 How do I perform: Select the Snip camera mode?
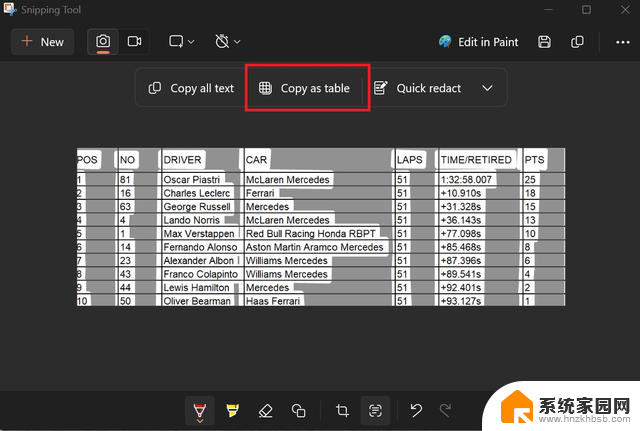click(103, 42)
